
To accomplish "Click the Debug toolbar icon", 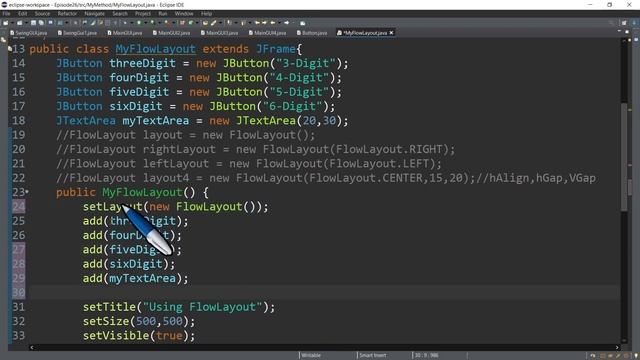I will [125, 23].
